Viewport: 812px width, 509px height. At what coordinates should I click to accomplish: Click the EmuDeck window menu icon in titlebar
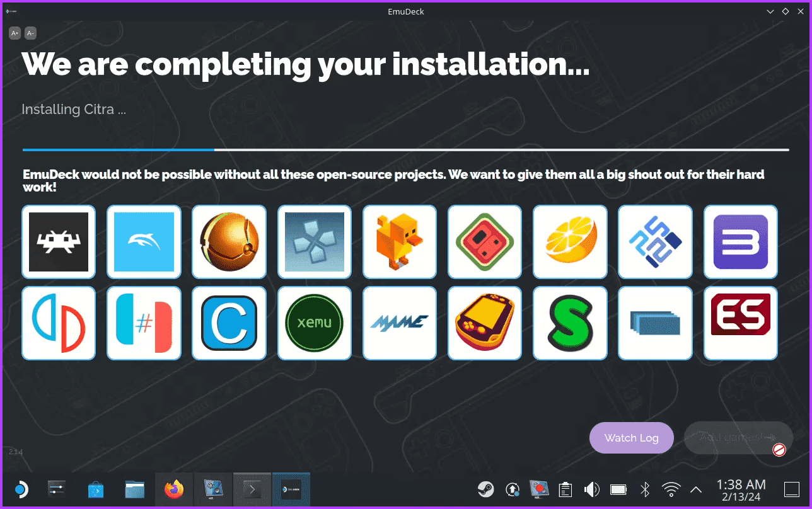[x=11, y=11]
